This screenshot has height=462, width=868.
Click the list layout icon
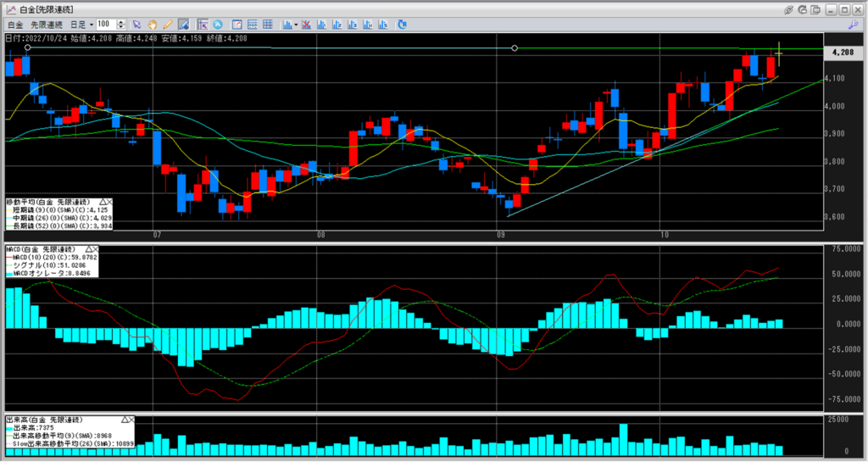(253, 25)
